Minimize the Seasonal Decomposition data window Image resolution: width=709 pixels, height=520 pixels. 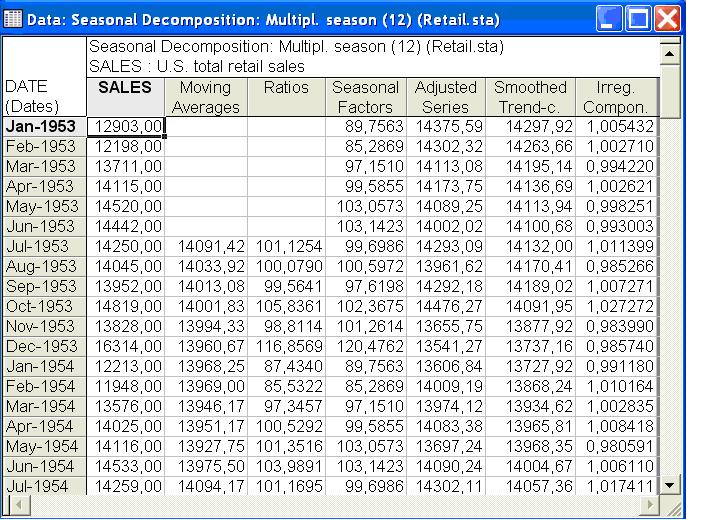(609, 19)
